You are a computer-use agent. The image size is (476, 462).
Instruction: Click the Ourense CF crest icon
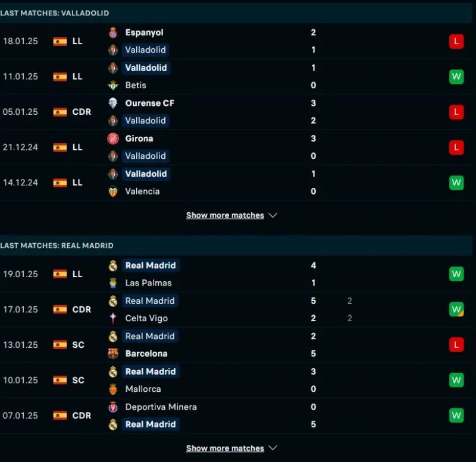coord(113,103)
